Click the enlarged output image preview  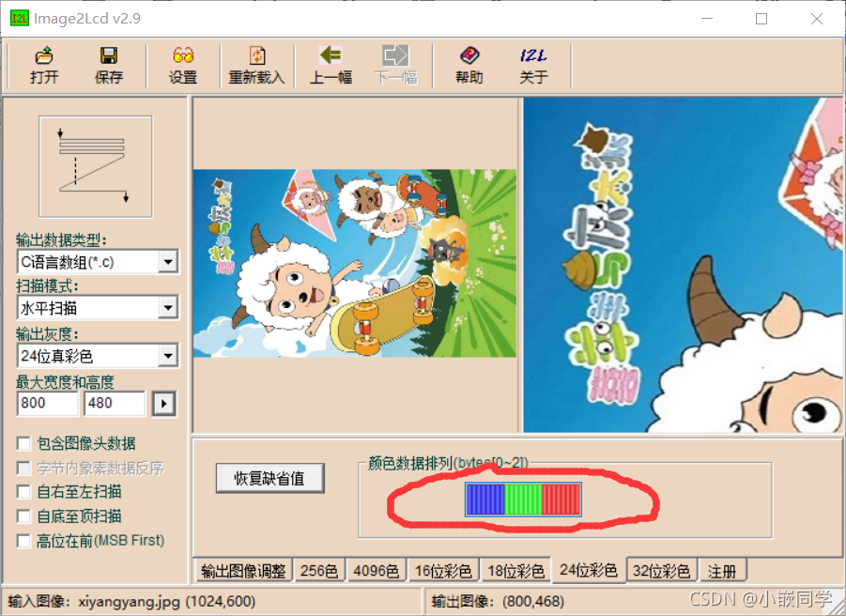click(x=683, y=265)
